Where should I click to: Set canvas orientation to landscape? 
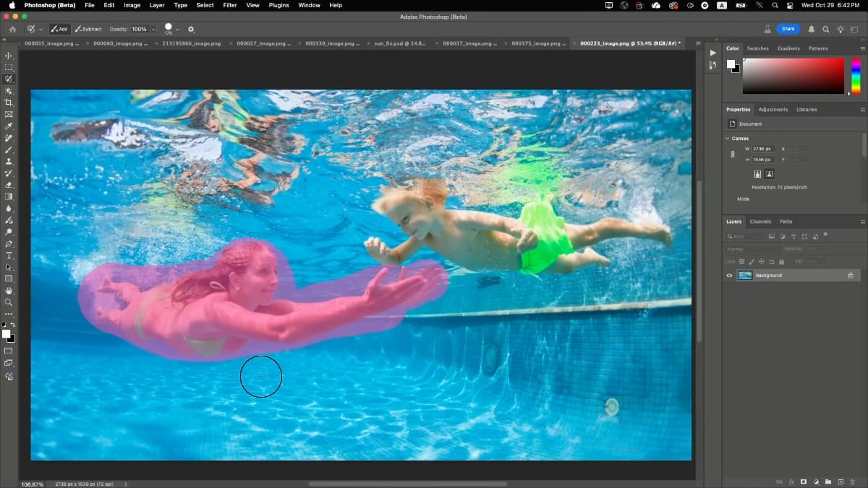pyautogui.click(x=770, y=174)
